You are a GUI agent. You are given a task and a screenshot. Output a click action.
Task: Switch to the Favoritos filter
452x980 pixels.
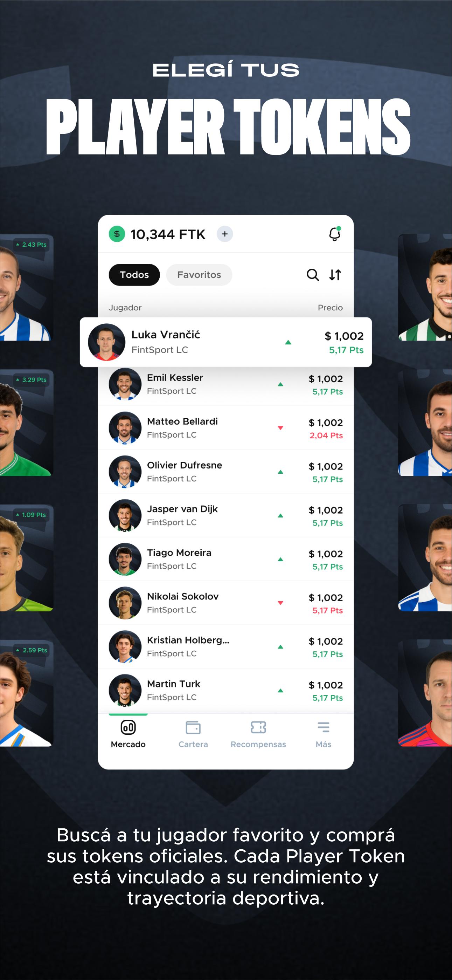coord(199,275)
